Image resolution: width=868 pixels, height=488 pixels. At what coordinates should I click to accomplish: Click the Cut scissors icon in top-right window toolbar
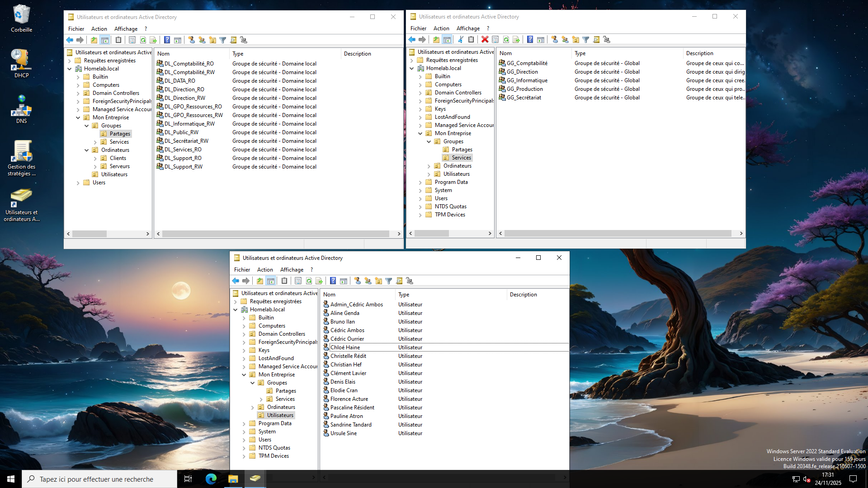[x=461, y=40]
